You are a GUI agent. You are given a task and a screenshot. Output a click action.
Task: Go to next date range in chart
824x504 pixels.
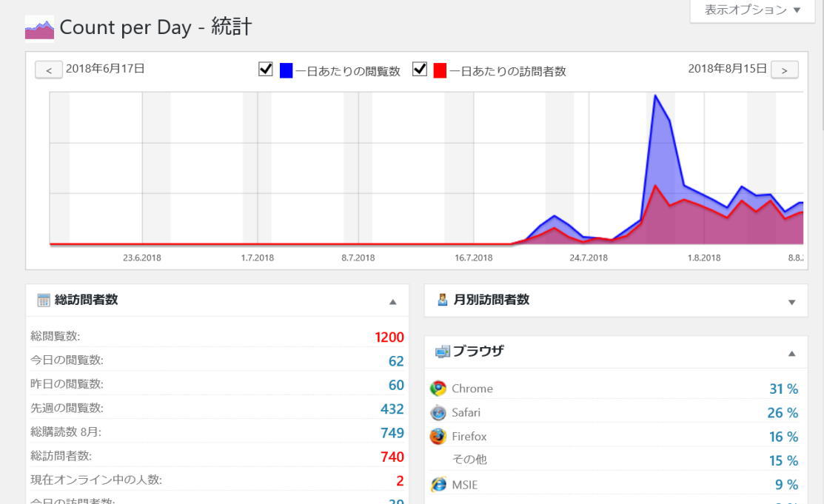click(784, 70)
